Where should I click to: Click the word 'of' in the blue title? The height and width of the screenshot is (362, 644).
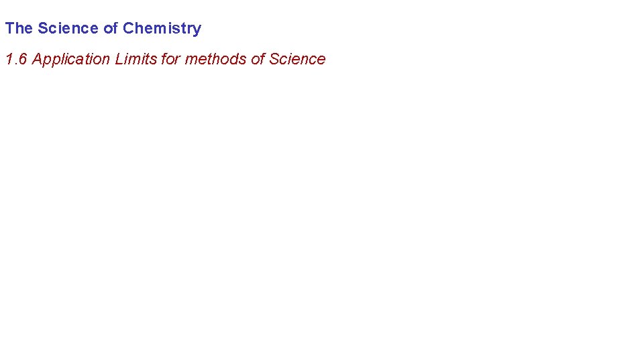[110, 28]
